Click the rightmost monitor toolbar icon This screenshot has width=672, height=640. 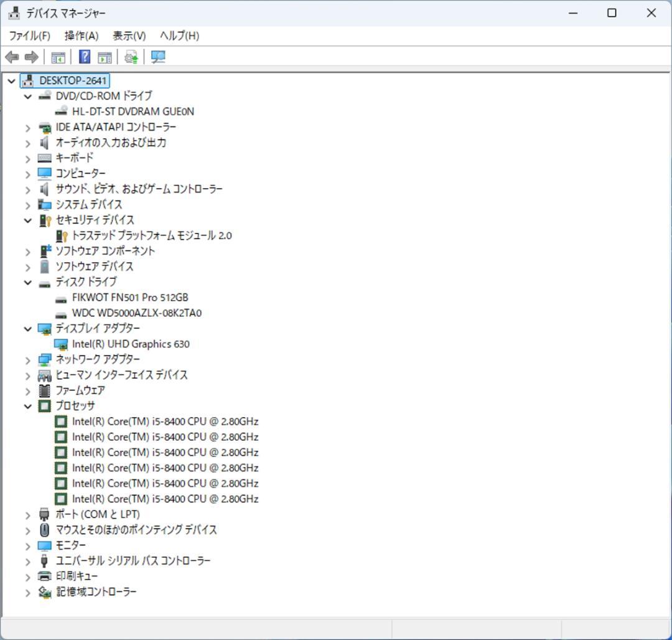tap(158, 57)
